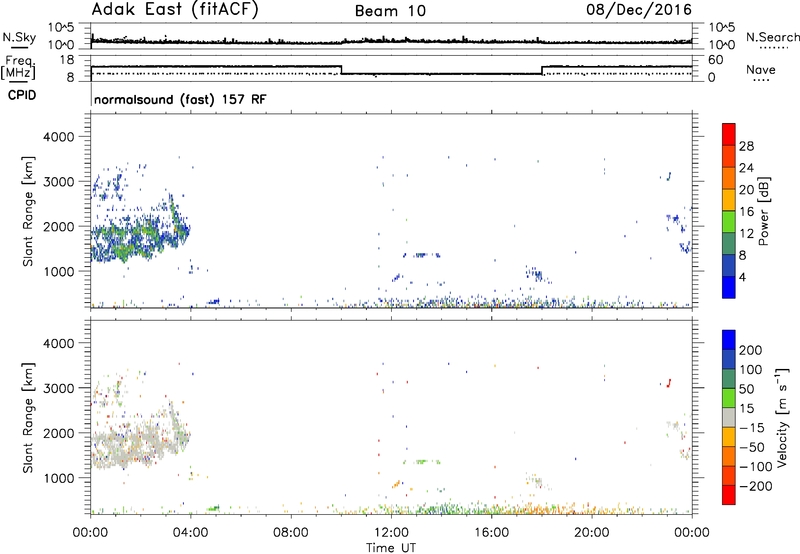
Task: Click the '18' frequency axis label
Action: (x=67, y=60)
